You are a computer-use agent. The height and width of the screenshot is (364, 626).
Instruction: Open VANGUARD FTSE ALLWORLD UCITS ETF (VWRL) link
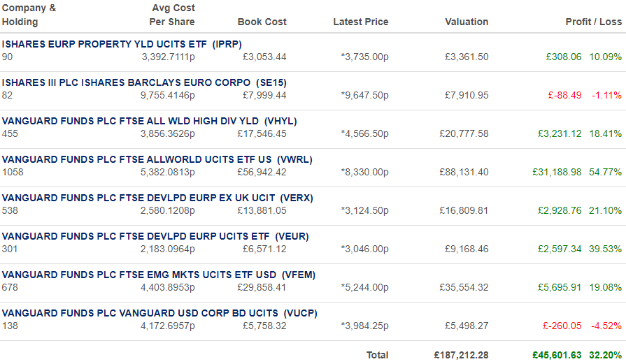coord(157,159)
